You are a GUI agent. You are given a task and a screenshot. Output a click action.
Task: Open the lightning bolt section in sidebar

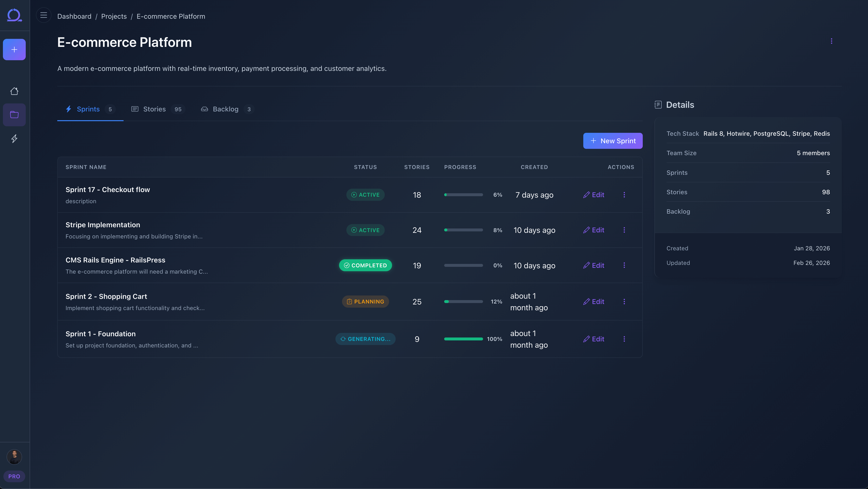[14, 138]
